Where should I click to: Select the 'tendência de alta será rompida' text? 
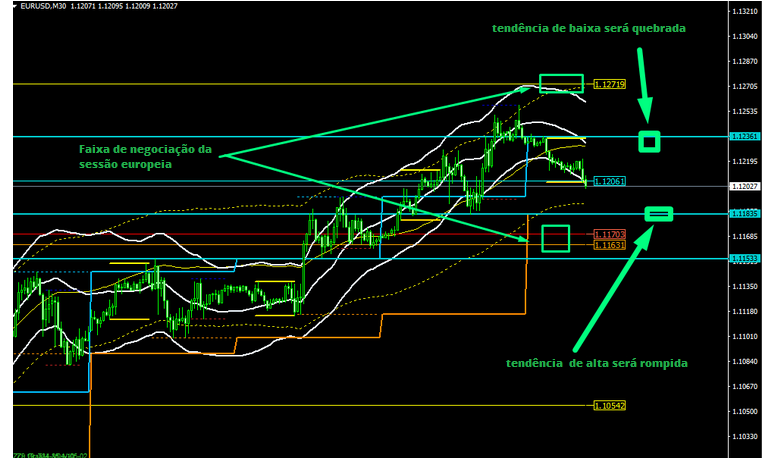pos(597,363)
